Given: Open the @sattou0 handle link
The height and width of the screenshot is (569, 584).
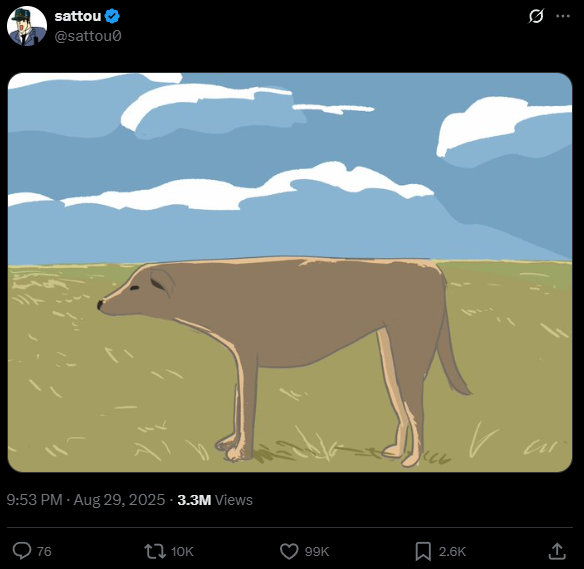Looking at the screenshot, I should click(88, 36).
